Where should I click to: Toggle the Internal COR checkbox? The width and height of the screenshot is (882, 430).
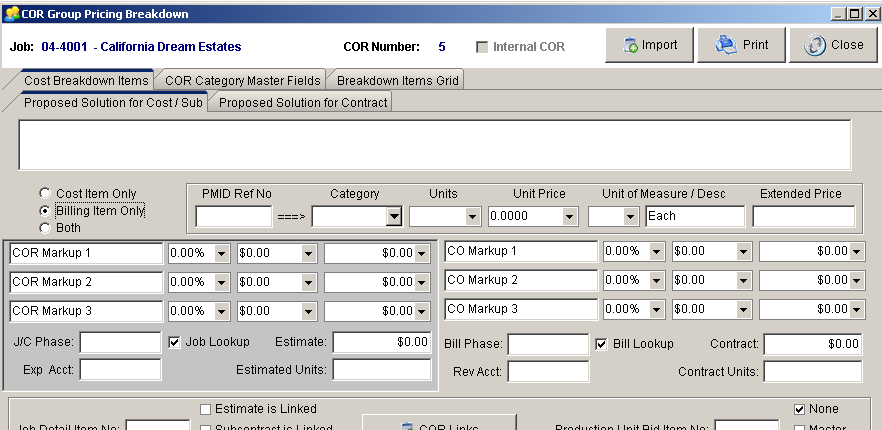482,47
